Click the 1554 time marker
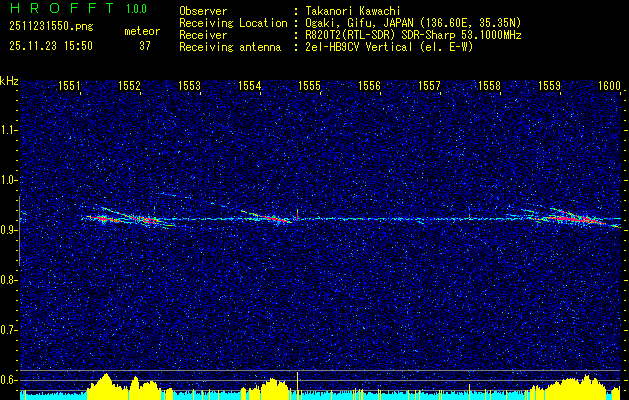This screenshot has width=629, height=400. click(x=250, y=85)
